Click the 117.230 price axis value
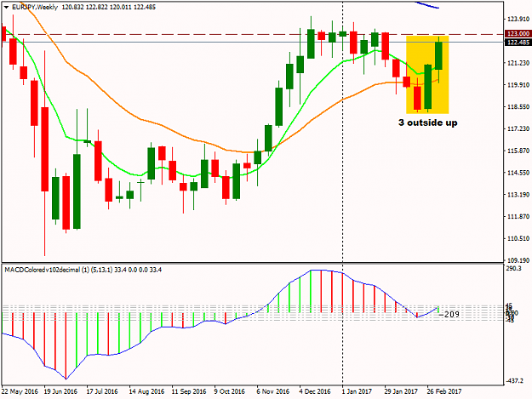Screen dimensions: 532x399 point(518,128)
